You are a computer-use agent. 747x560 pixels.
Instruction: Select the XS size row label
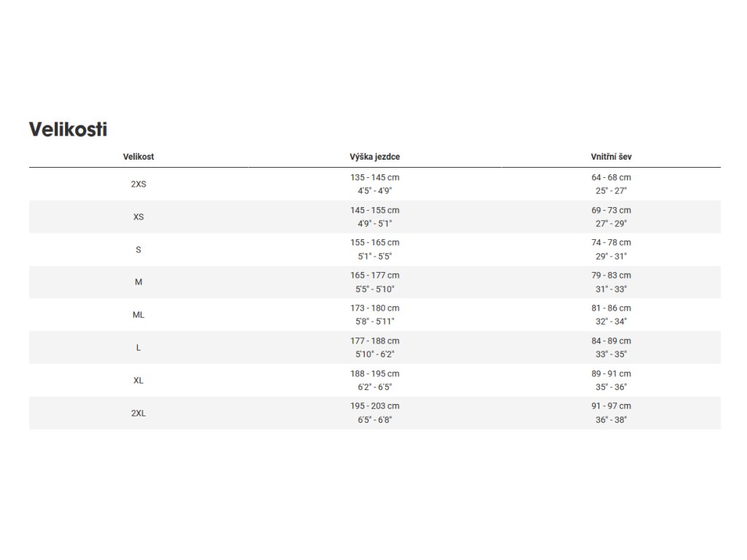139,217
